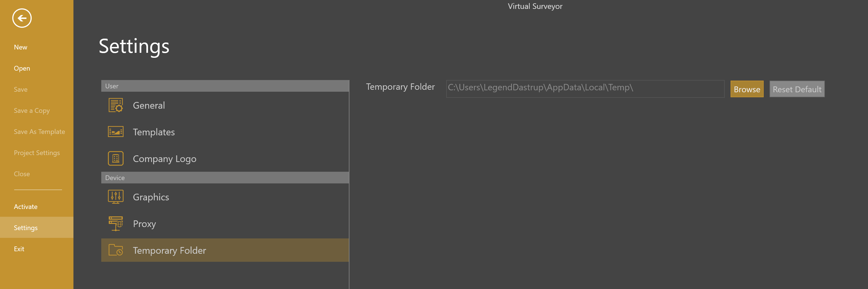Click Reset Default for the temporary folder path

click(797, 89)
